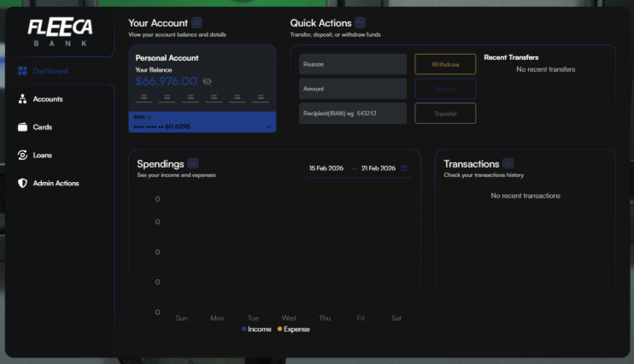Viewport: 634px width, 364px height.
Task: Click the Accounts people icon
Action: click(22, 99)
